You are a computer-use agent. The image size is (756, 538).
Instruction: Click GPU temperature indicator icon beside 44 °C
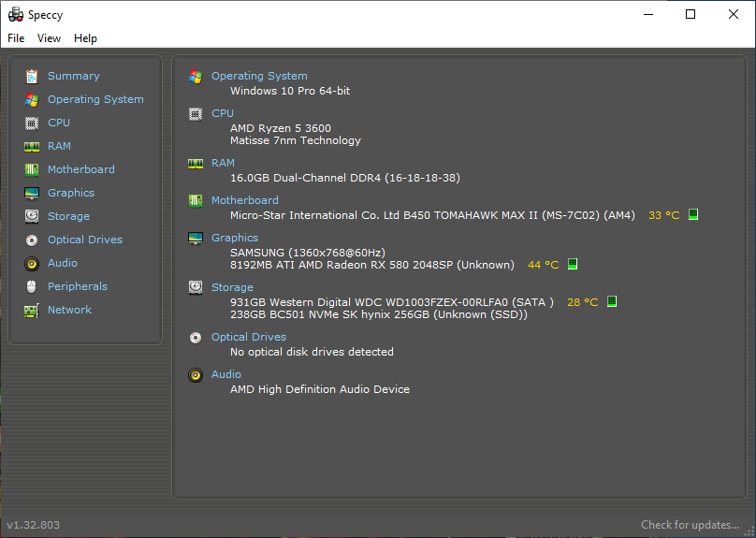point(573,264)
